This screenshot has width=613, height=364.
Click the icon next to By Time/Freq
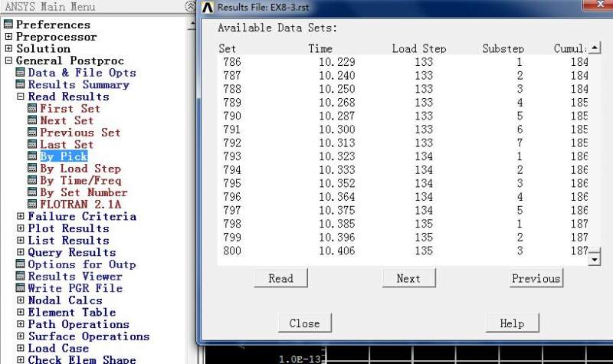(x=32, y=180)
